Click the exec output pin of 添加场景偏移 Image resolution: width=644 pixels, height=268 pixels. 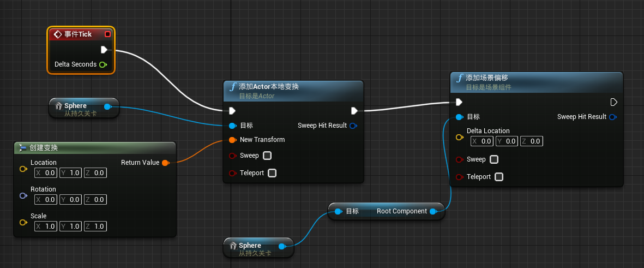[x=614, y=102]
